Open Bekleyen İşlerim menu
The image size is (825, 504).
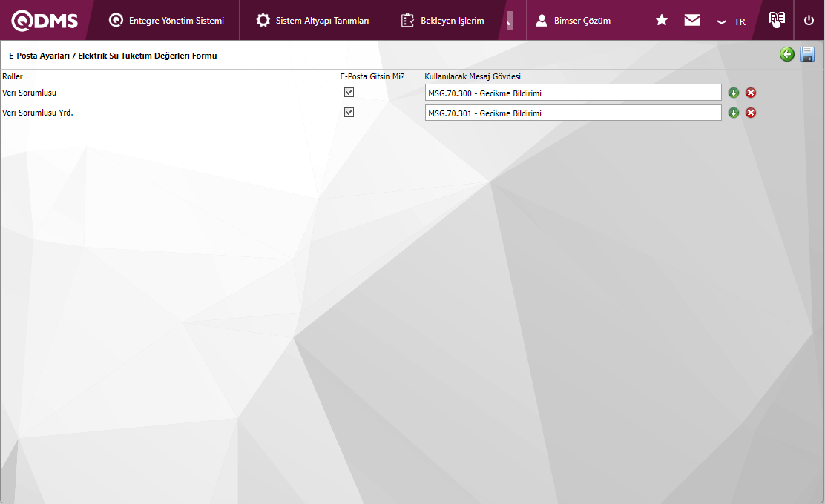coord(442,21)
